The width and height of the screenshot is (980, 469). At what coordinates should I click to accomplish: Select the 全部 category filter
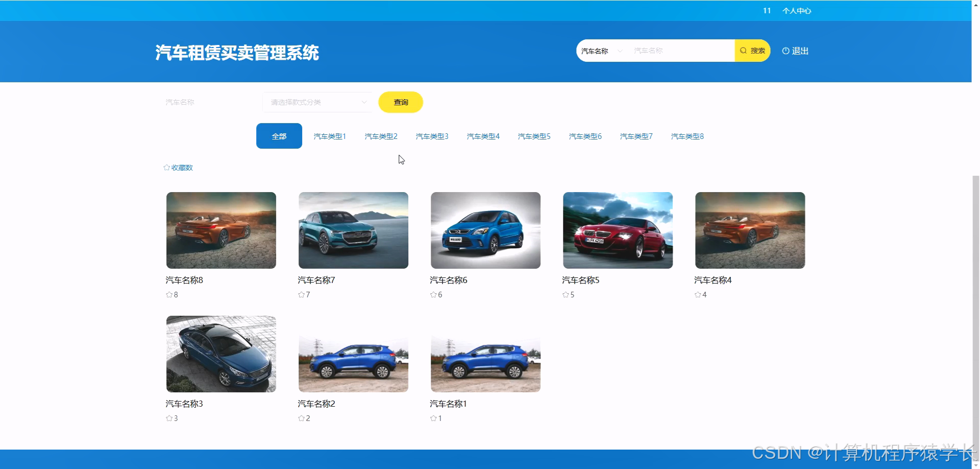point(279,136)
